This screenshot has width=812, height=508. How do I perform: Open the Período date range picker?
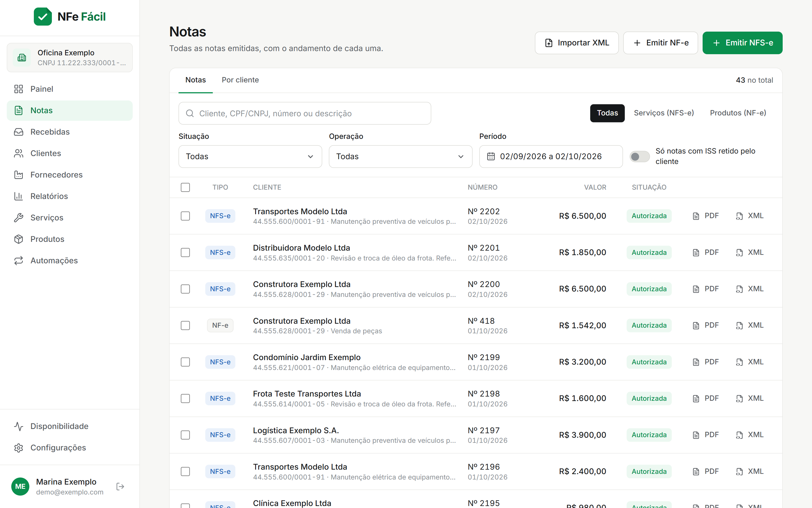(x=551, y=157)
